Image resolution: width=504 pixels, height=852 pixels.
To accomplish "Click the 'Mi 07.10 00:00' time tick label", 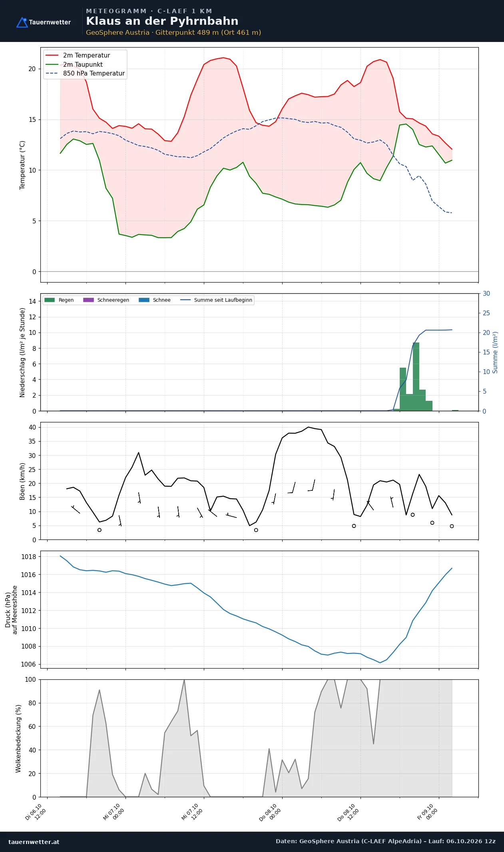I will (x=114, y=812).
